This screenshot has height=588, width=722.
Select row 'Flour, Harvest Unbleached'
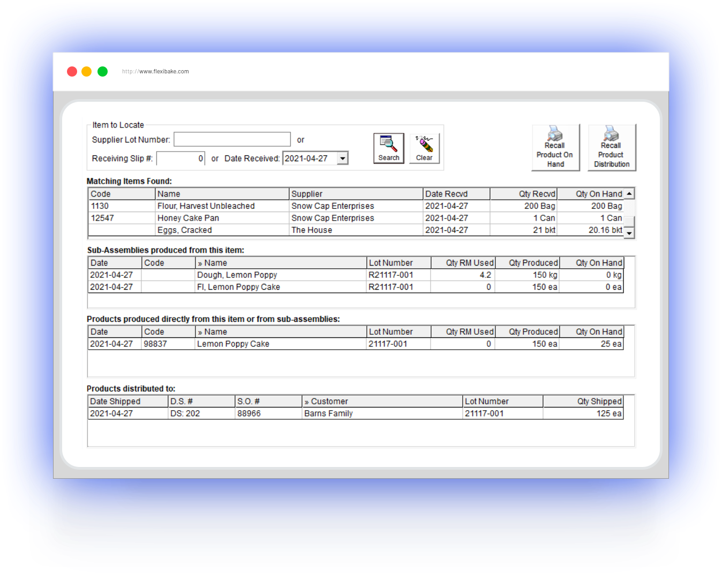tap(356, 206)
